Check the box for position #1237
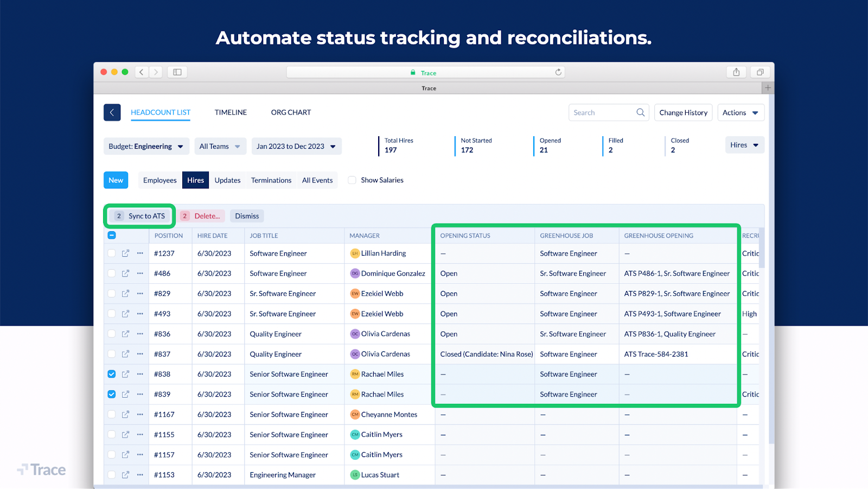 point(112,253)
